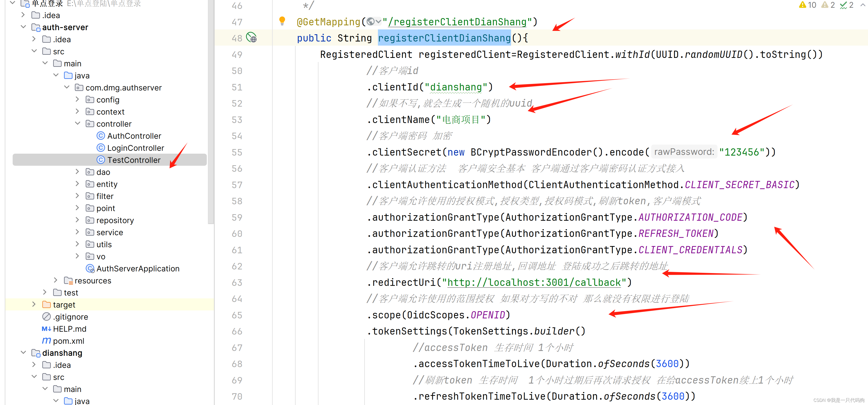This screenshot has width=868, height=405.
Task: Click the globe URL icon before the mapping path
Action: pos(371,22)
